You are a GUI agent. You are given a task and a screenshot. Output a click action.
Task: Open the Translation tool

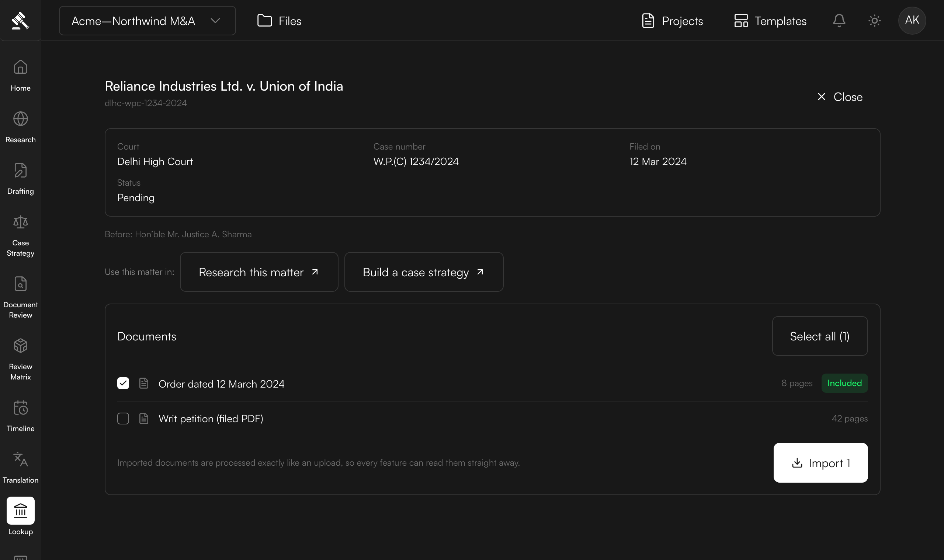pos(20,468)
